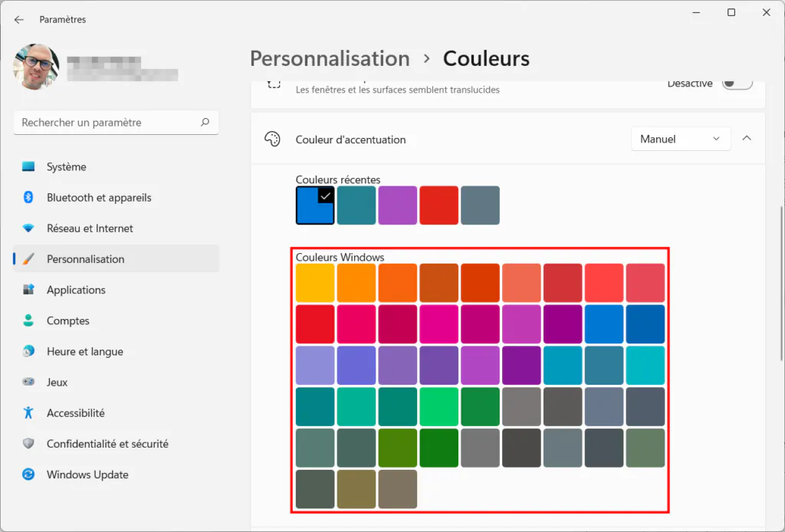
Task: Select Personnalisation in sidebar
Action: tap(117, 259)
